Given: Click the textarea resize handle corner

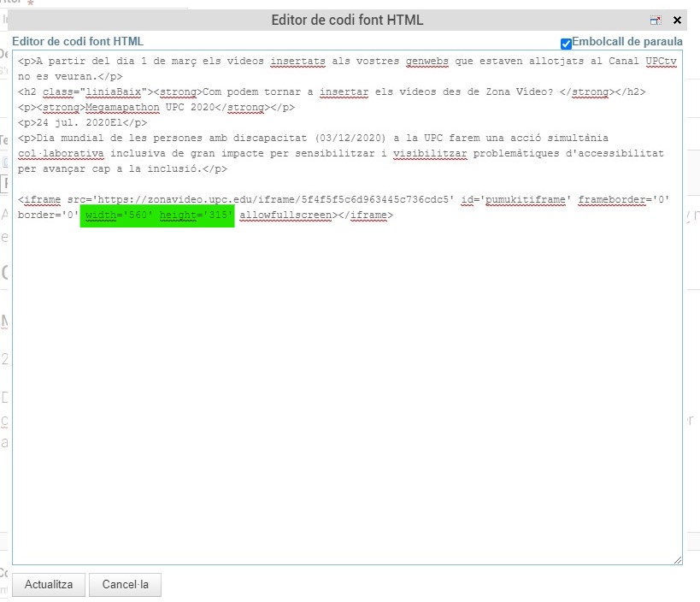Looking at the screenshot, I should [678, 559].
